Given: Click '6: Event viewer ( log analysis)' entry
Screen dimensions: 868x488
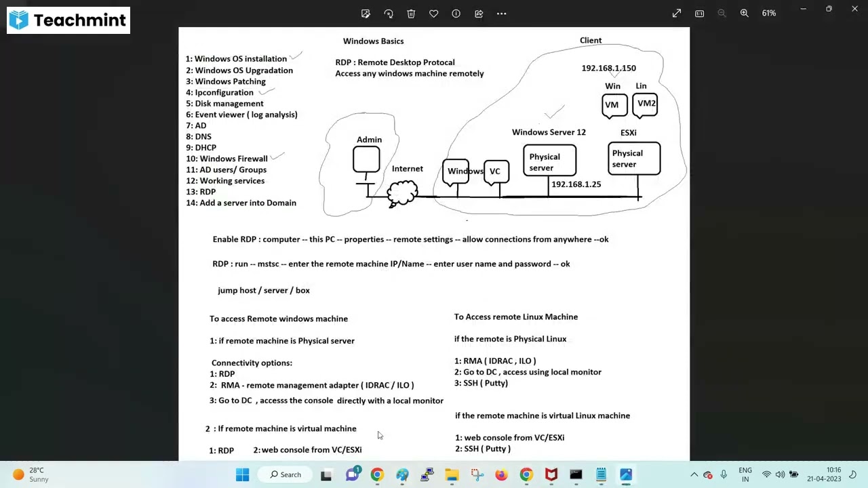Looking at the screenshot, I should (x=241, y=115).
